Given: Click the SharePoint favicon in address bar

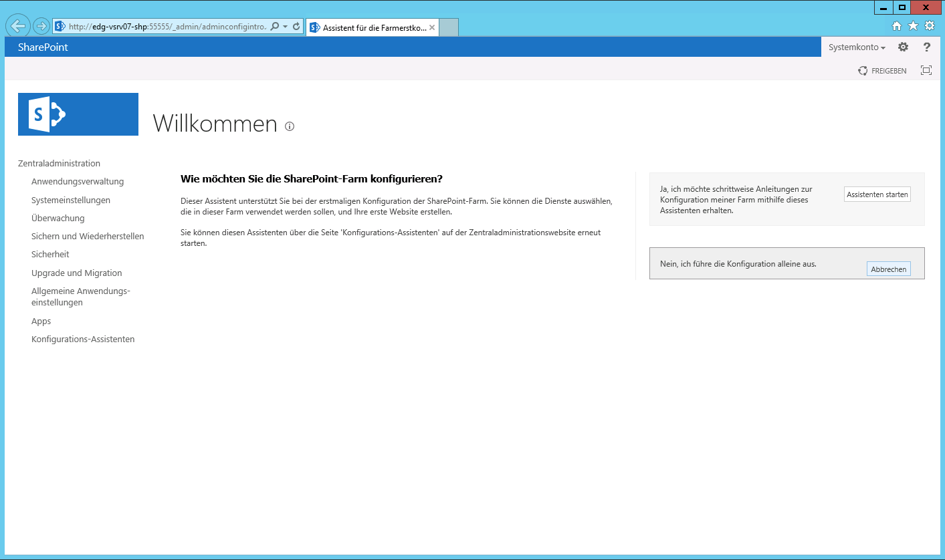Looking at the screenshot, I should pos(60,27).
